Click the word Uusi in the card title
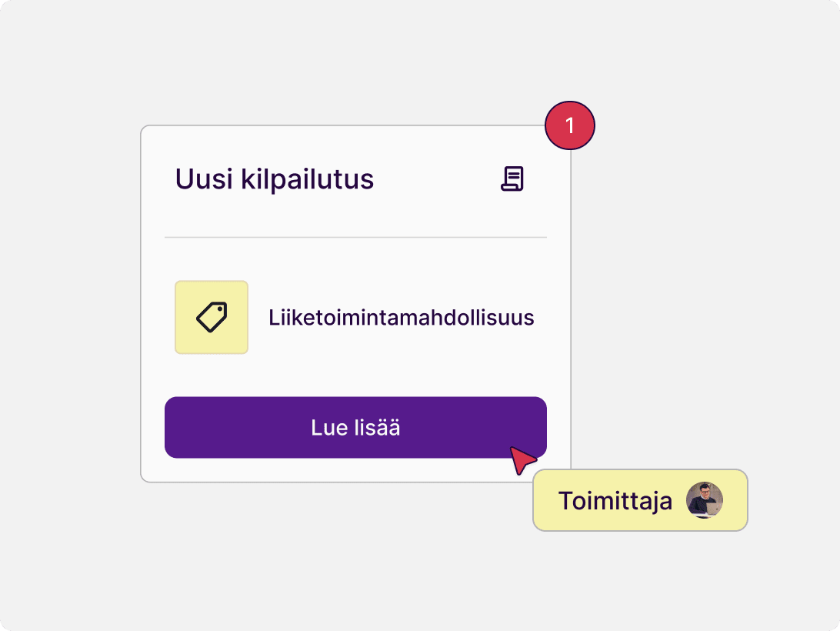 point(204,179)
